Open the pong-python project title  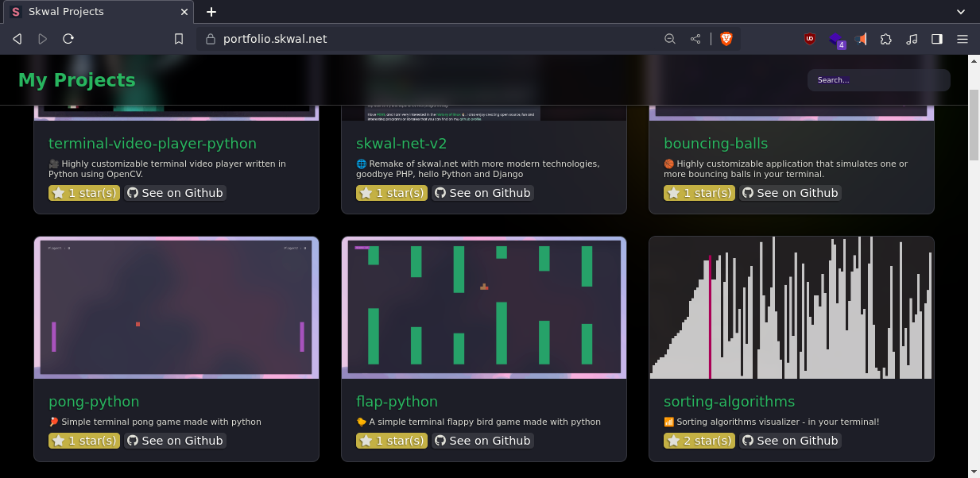pyautogui.click(x=94, y=402)
